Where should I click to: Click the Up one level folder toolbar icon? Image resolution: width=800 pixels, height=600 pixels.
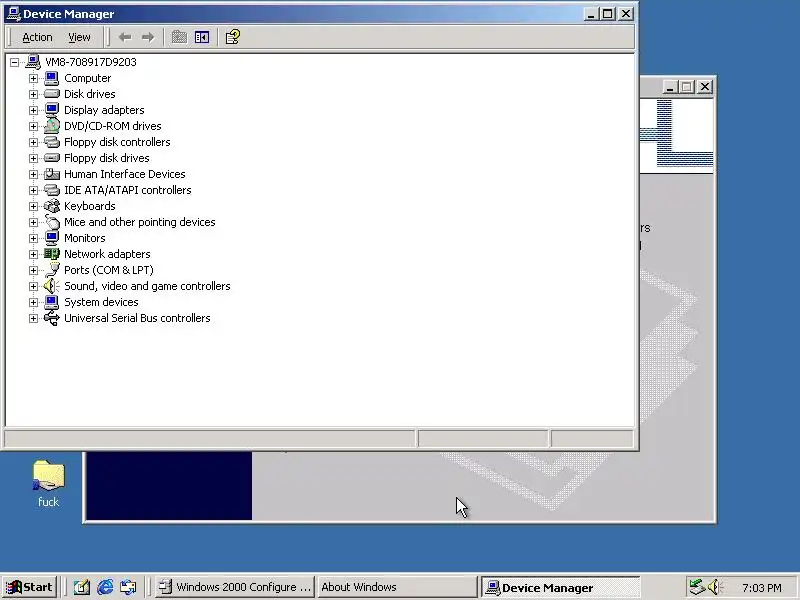(x=179, y=37)
